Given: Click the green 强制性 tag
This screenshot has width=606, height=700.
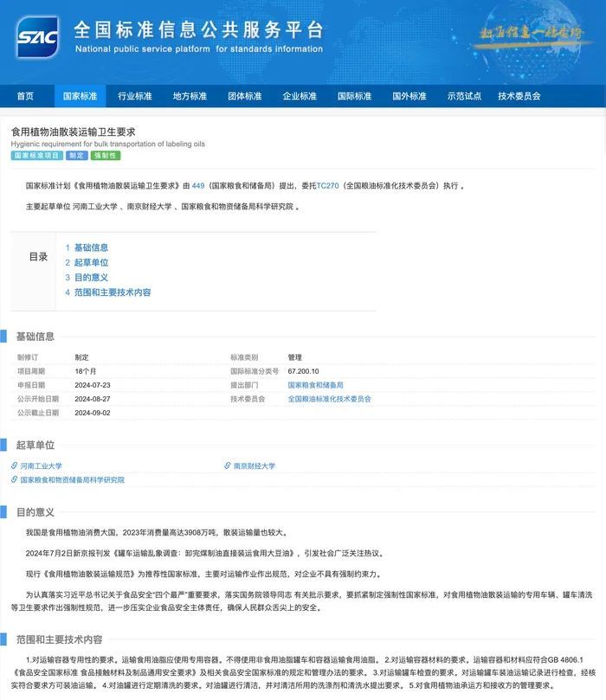Looking at the screenshot, I should [106, 156].
